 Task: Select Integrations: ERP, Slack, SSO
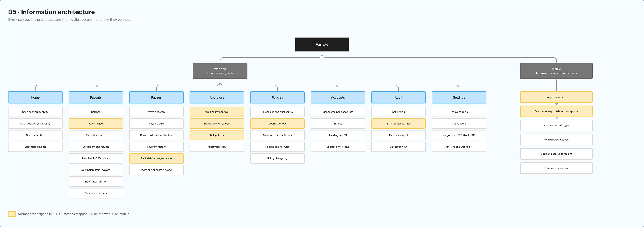(x=459, y=135)
